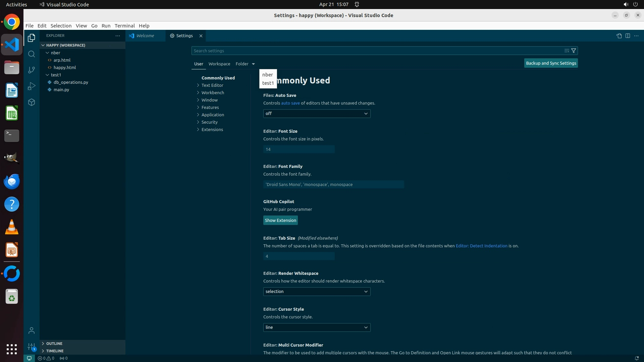Open the Terminal menu

[x=124, y=26]
